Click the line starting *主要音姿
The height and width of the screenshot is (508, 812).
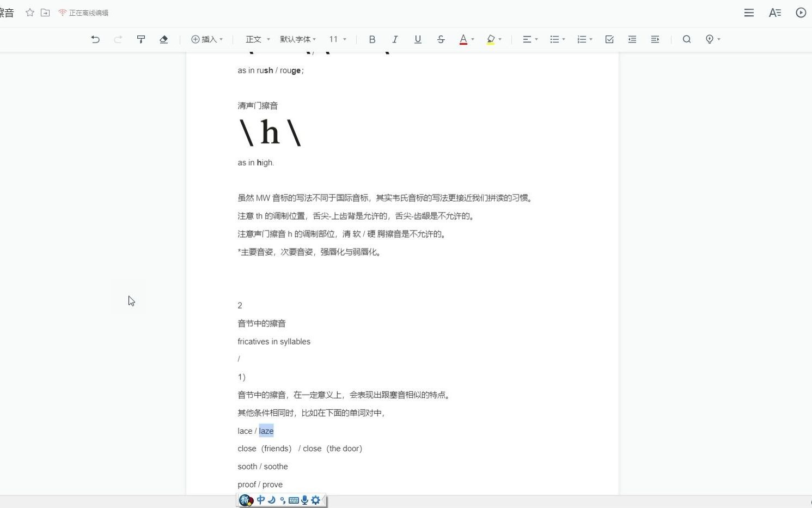coord(310,252)
